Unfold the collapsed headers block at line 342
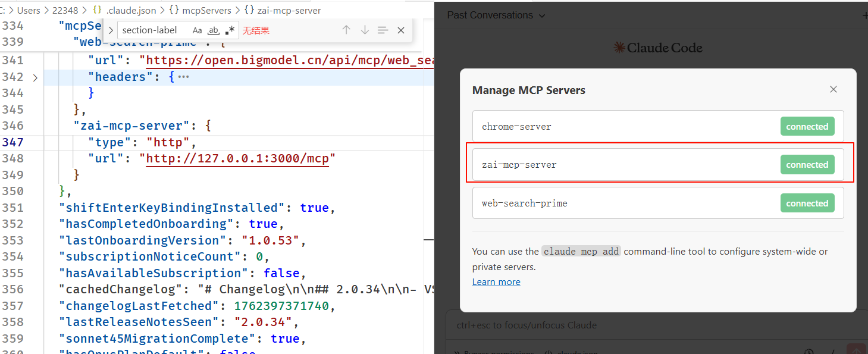The width and height of the screenshot is (868, 354). tap(35, 77)
